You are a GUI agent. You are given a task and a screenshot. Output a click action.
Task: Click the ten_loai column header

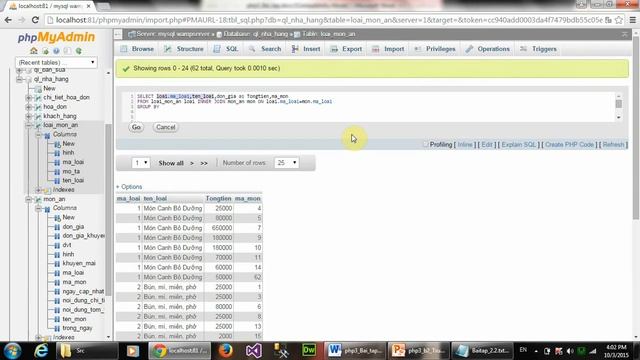coord(155,198)
